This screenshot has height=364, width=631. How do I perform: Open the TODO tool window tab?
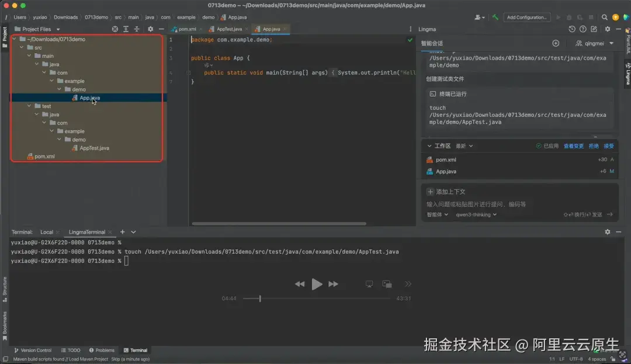click(x=71, y=351)
